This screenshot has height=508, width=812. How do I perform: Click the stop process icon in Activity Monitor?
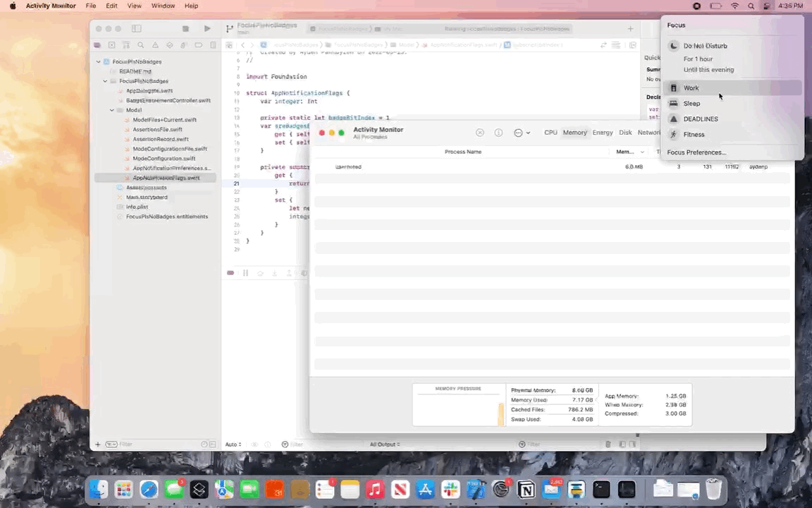480,133
